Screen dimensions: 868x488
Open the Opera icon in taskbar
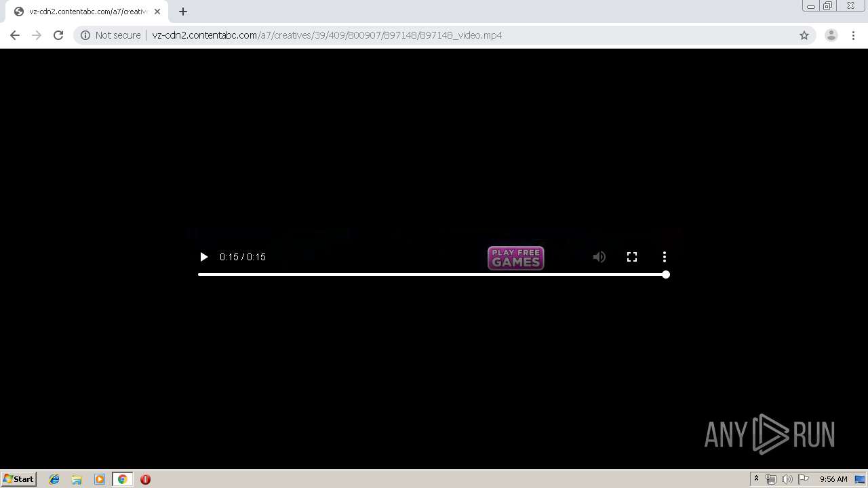[145, 479]
